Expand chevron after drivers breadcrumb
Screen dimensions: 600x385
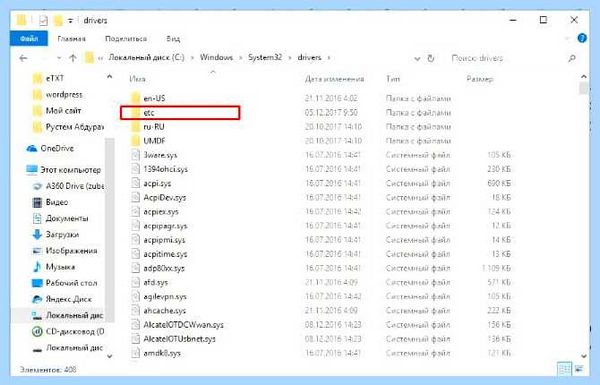(x=329, y=58)
